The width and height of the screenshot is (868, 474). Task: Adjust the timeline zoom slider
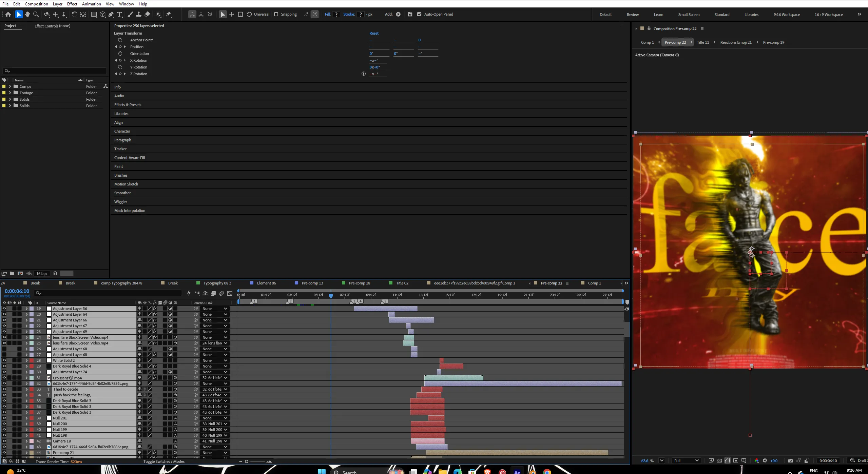(x=255, y=461)
